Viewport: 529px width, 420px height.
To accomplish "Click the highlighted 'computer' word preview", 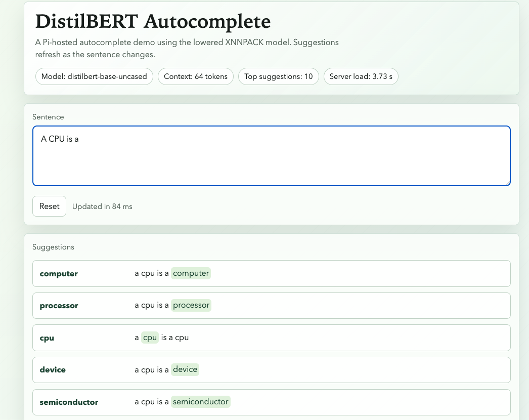I will click(x=191, y=273).
